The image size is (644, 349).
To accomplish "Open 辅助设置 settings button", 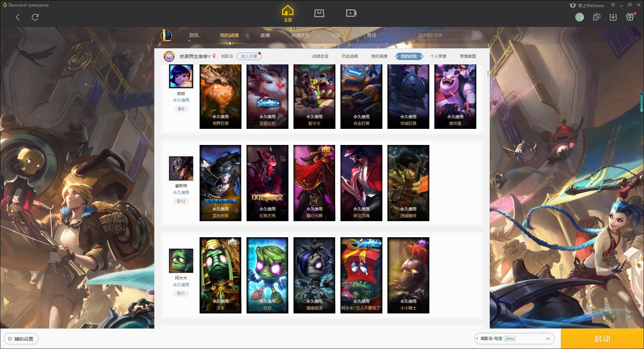I will point(21,339).
